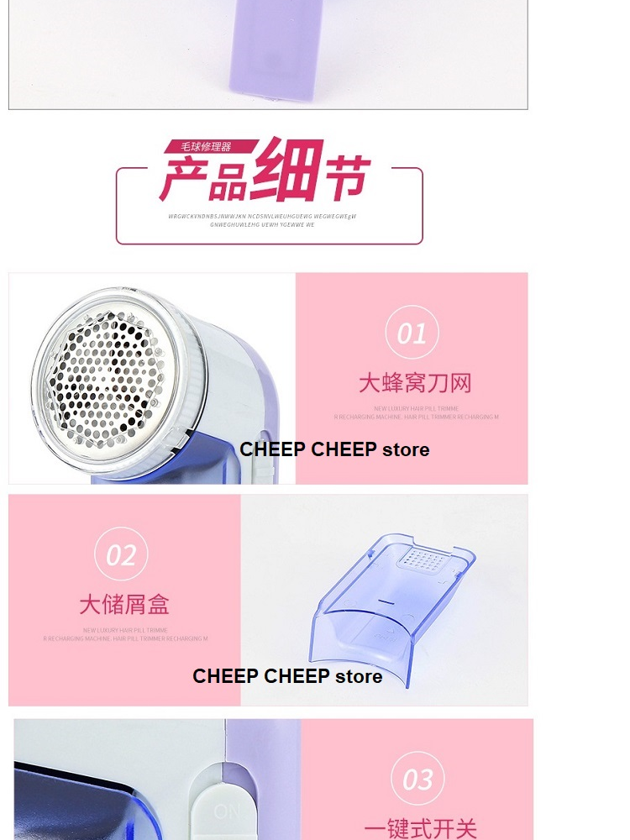Click the transparent blue lint container image
Image resolution: width=630 pixels, height=840 pixels.
pyautogui.click(x=392, y=608)
